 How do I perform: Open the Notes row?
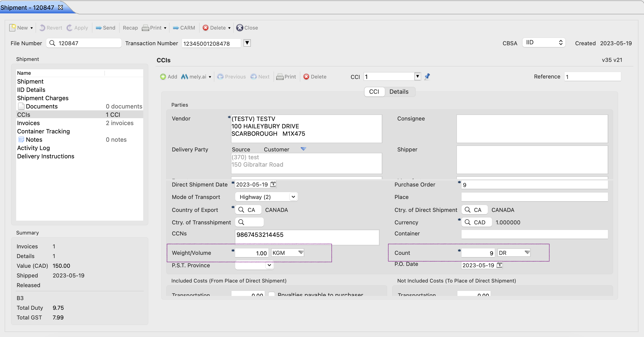coord(79,139)
